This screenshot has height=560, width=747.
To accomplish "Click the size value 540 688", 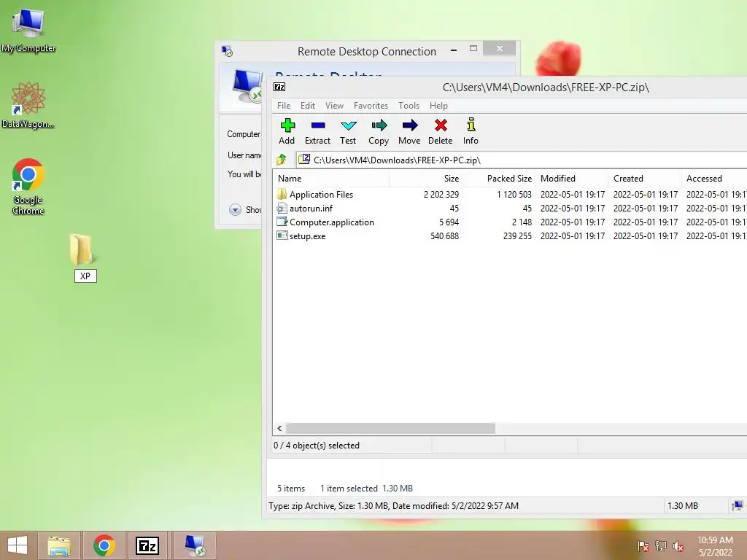I will pos(444,236).
